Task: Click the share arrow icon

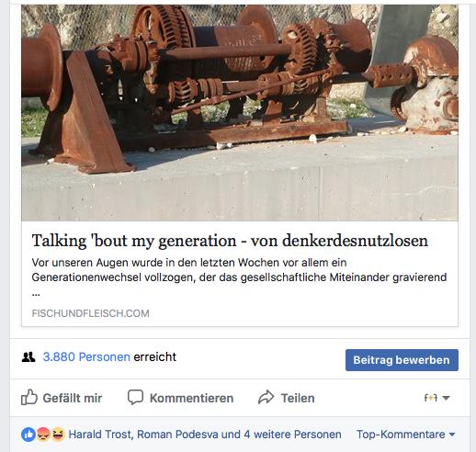Action: point(266,397)
